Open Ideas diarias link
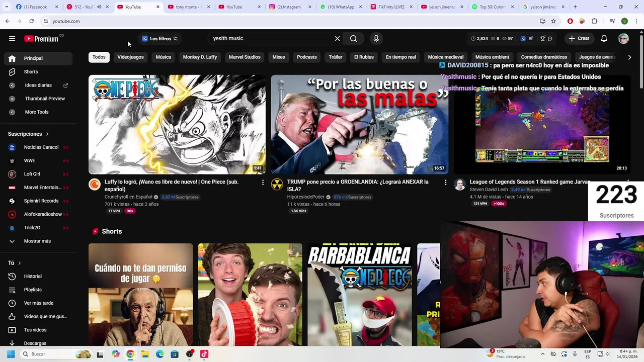The height and width of the screenshot is (362, 644). pos(38,85)
